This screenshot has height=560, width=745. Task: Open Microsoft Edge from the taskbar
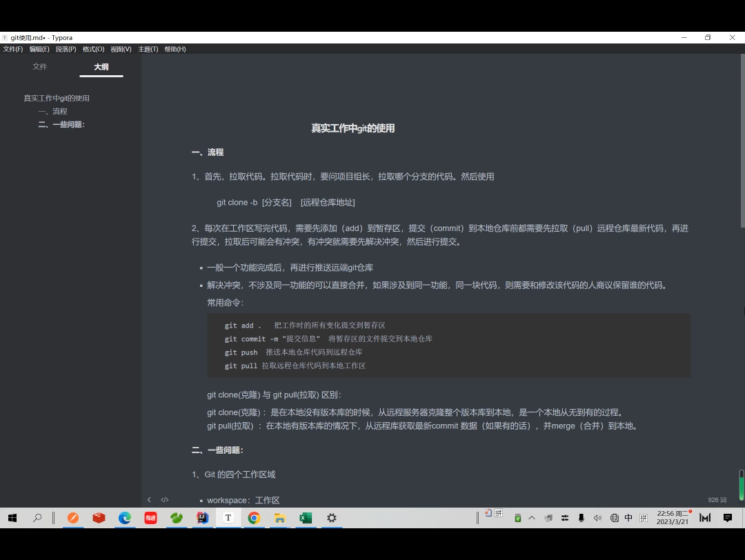point(124,518)
